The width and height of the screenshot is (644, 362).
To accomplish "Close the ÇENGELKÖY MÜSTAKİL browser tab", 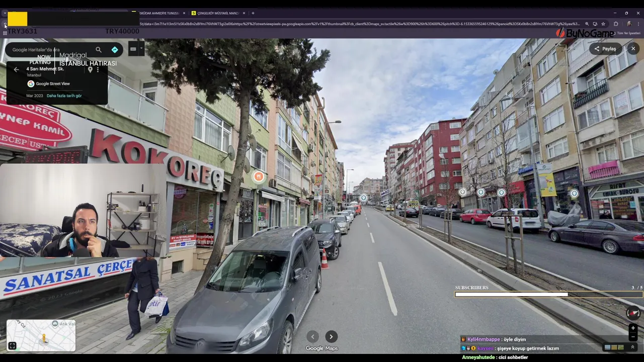I will (245, 13).
